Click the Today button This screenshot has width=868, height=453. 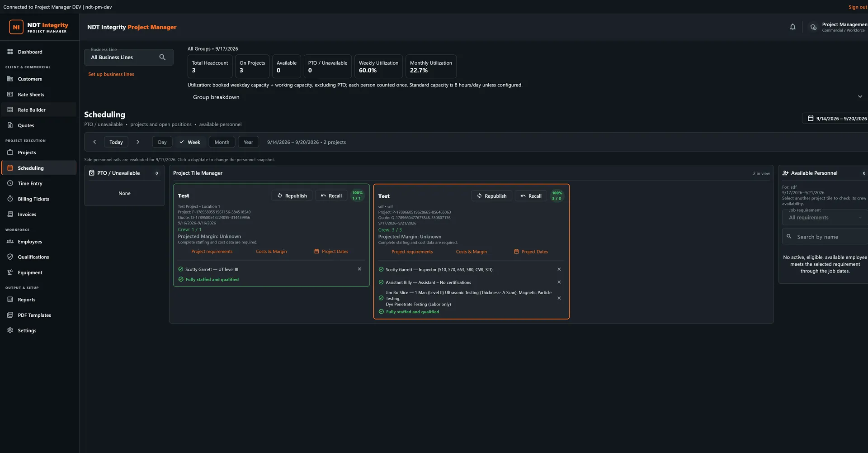tap(116, 142)
